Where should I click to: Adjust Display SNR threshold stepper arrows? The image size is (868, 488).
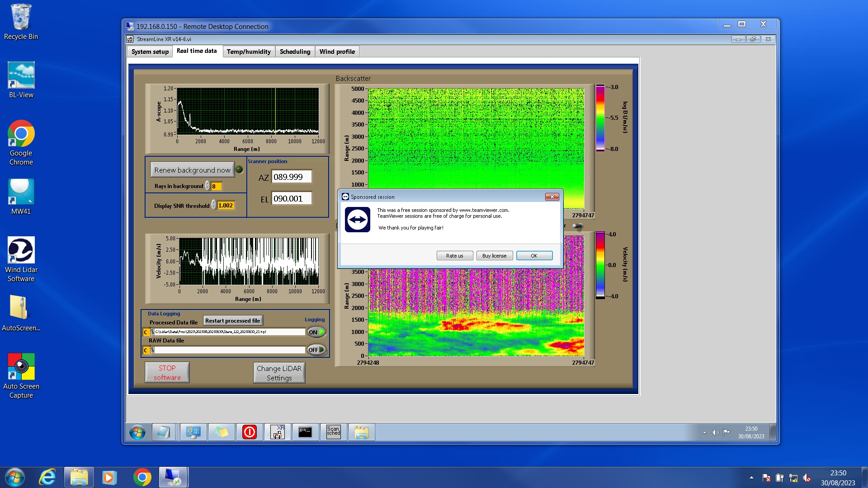[214, 206]
